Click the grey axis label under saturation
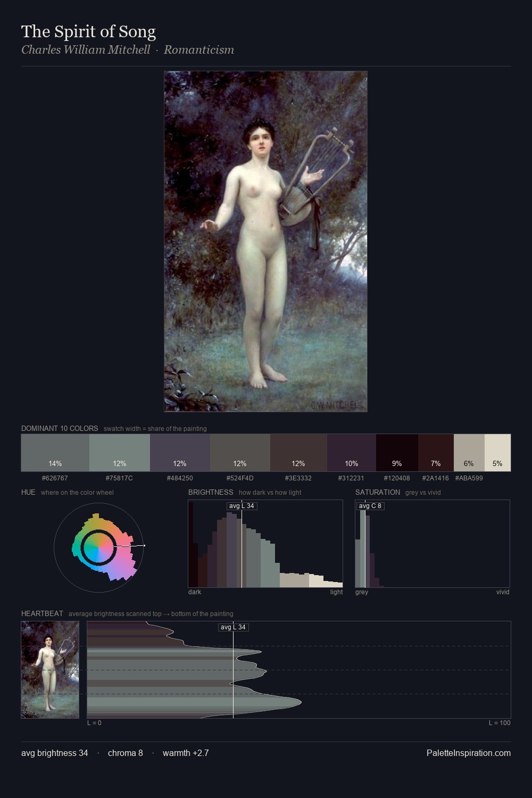This screenshot has width=532, height=798. point(362,592)
